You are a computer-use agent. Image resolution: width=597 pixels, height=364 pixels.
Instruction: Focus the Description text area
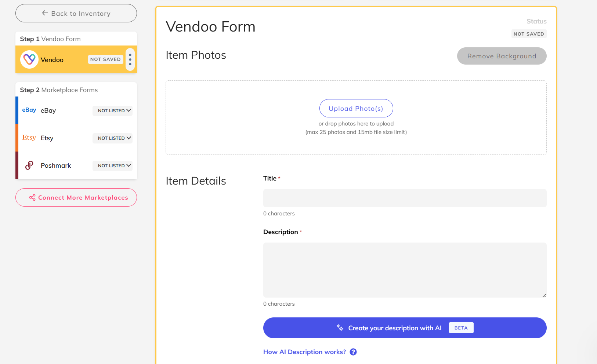[405, 270]
